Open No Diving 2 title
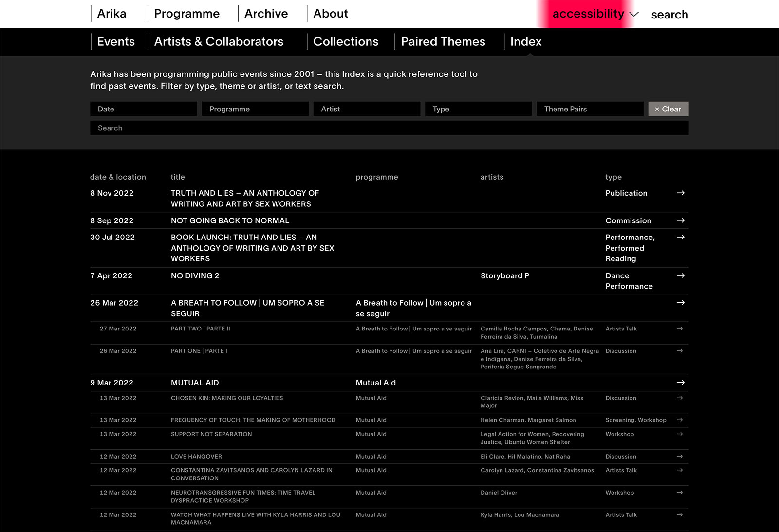 pyautogui.click(x=195, y=275)
